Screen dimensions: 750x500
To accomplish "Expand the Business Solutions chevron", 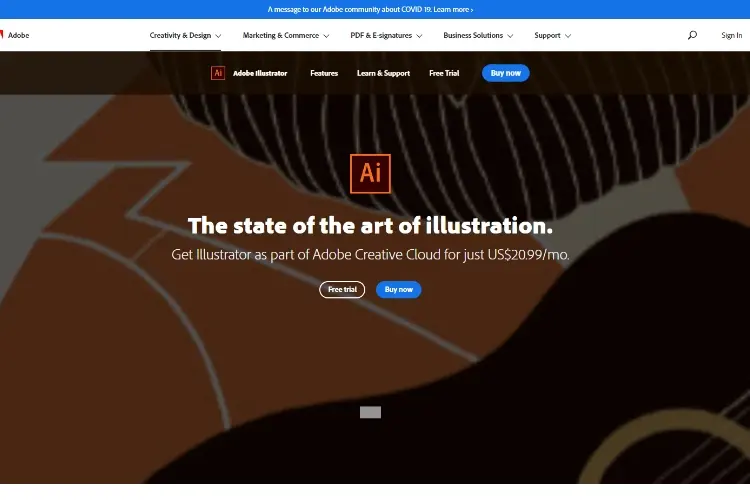I will coord(510,36).
